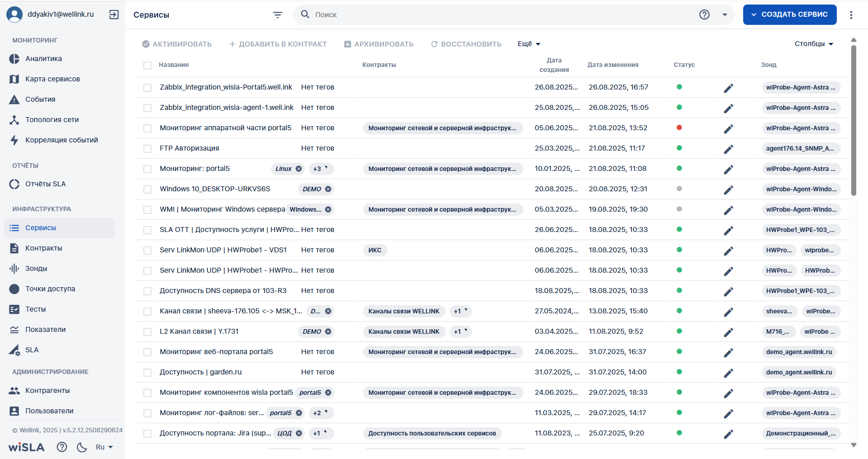Toggle dark mode moon icon
868x459 pixels.
[x=82, y=447]
